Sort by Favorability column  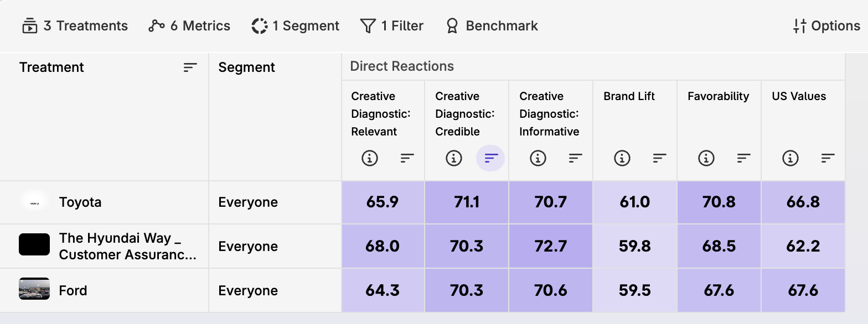(744, 159)
